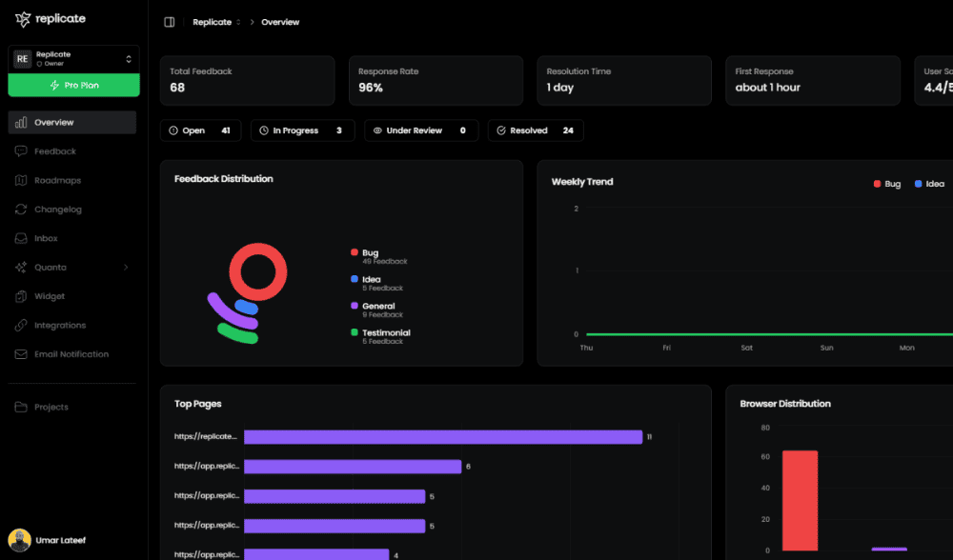This screenshot has width=953, height=560.
Task: Go to the Changelog page
Action: pyautogui.click(x=57, y=210)
